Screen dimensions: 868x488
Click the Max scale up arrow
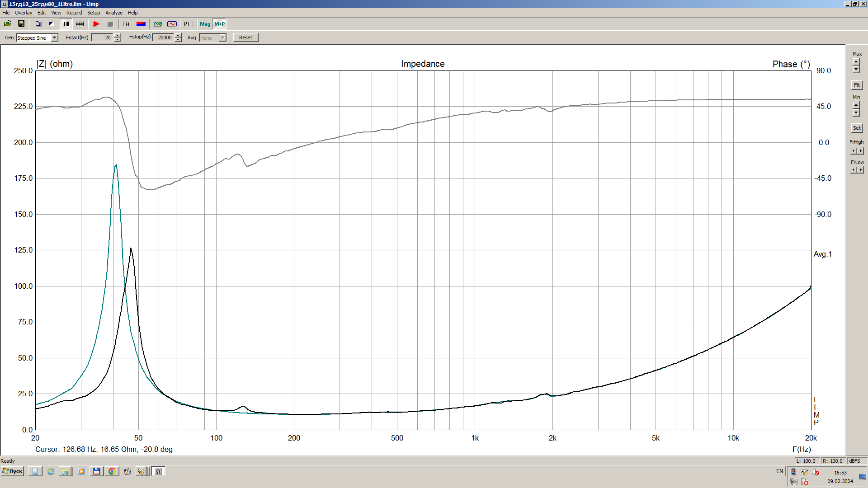tap(856, 62)
